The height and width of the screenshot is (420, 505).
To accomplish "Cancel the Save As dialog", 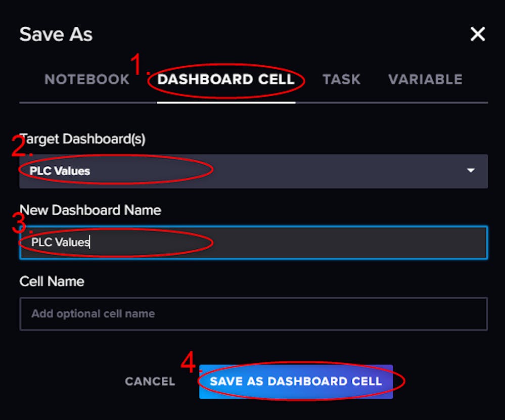I will tap(150, 382).
